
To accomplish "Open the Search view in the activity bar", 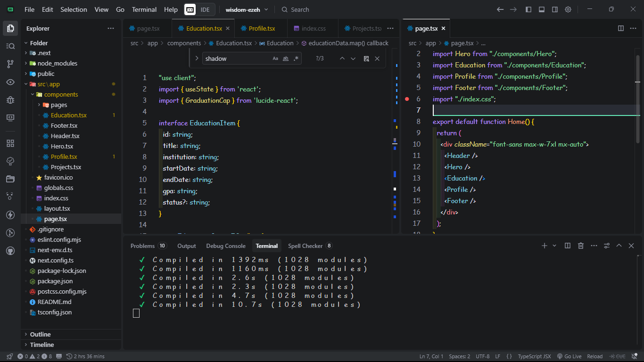I will coord(10,46).
